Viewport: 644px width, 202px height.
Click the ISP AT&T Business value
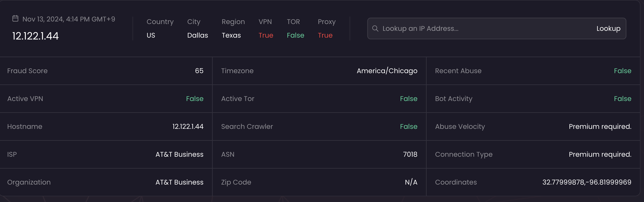click(179, 154)
